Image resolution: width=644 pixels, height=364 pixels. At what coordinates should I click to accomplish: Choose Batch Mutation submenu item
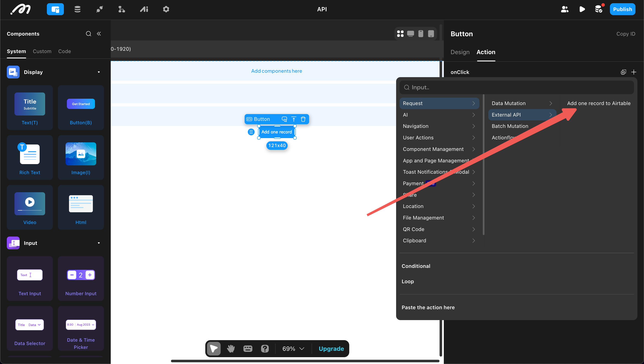[x=522, y=126]
